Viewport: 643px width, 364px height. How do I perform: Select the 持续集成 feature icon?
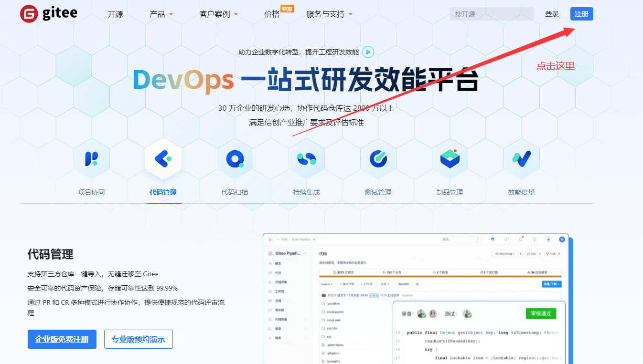pos(307,159)
